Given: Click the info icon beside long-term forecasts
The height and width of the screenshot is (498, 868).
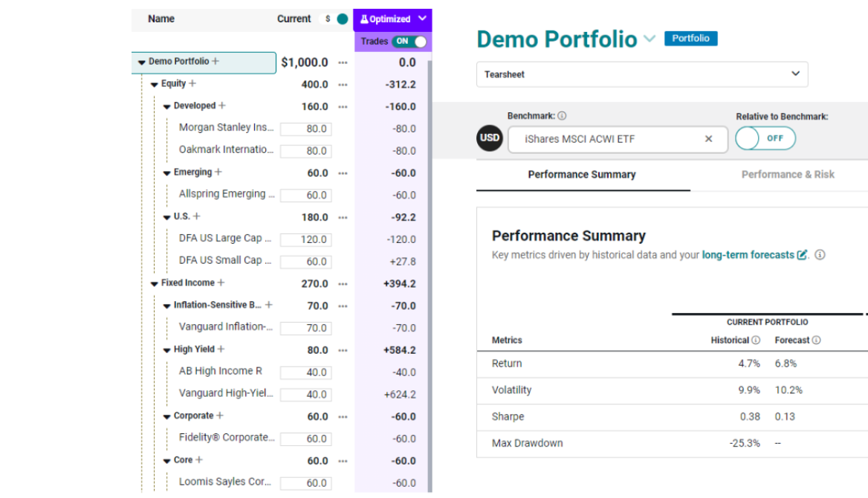Looking at the screenshot, I should pyautogui.click(x=821, y=254).
